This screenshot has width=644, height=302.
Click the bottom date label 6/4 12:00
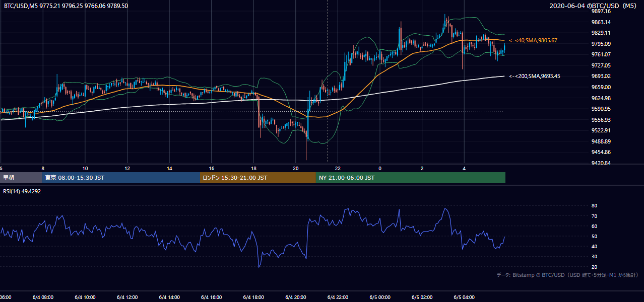point(127,297)
